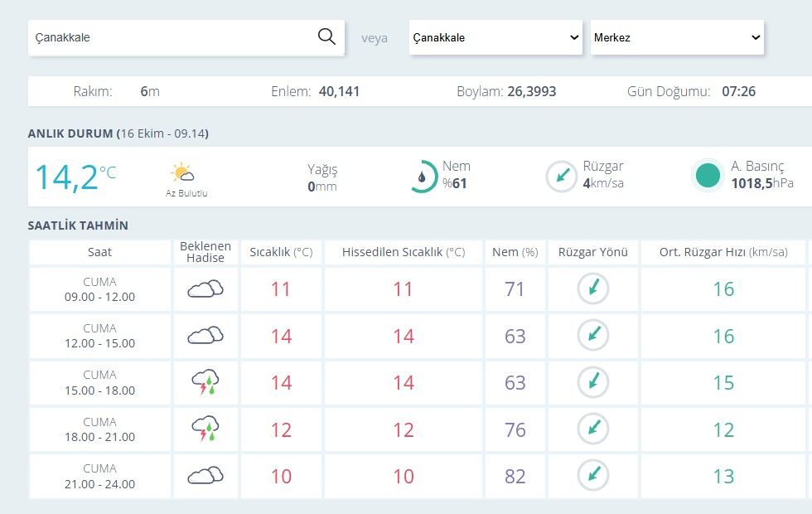Click the Nem humidity droplet gauge icon
Screen dimensions: 812x514
coord(423,177)
